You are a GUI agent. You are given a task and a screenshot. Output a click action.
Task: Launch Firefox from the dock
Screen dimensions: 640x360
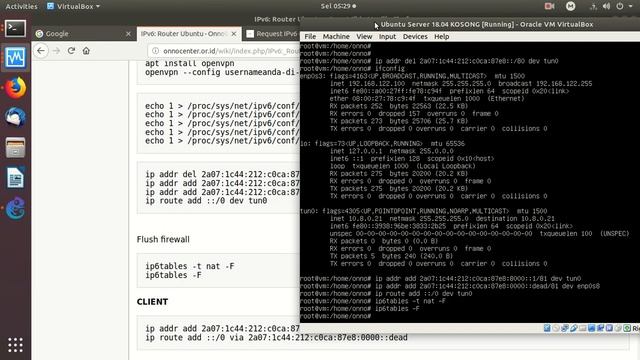(x=16, y=88)
